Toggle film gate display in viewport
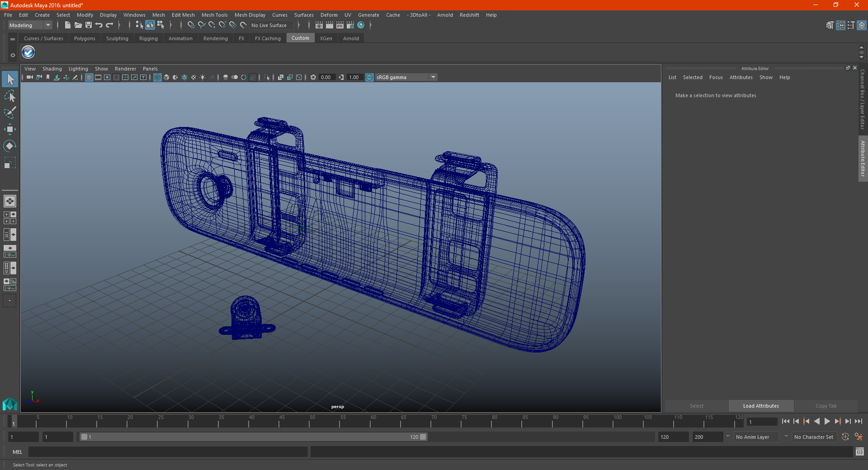Viewport: 868px width, 470px height. click(98, 77)
